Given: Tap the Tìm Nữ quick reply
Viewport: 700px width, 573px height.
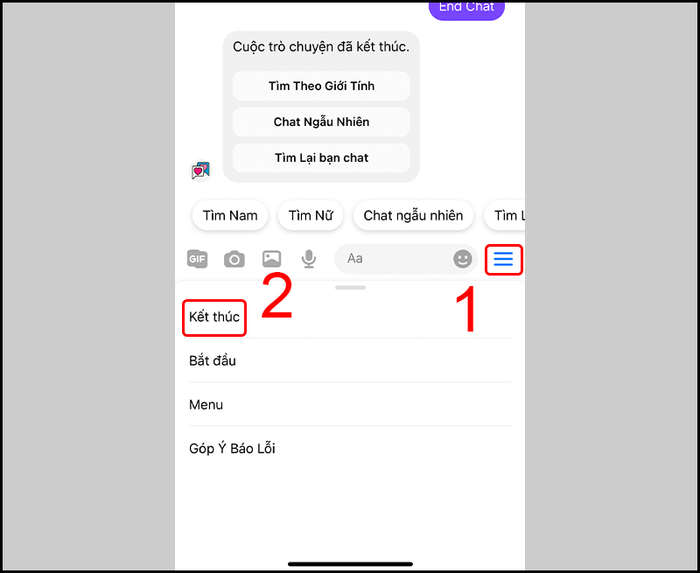Looking at the screenshot, I should tap(311, 216).
